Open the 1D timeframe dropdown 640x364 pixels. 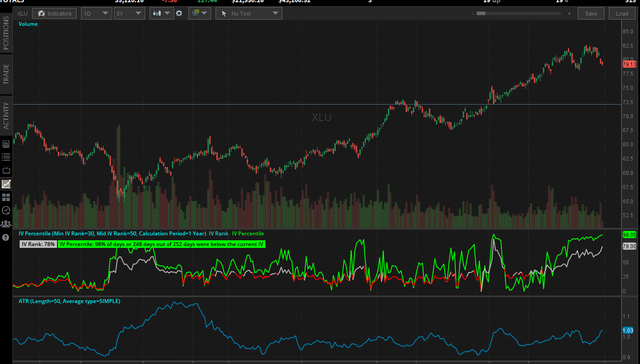pos(96,13)
